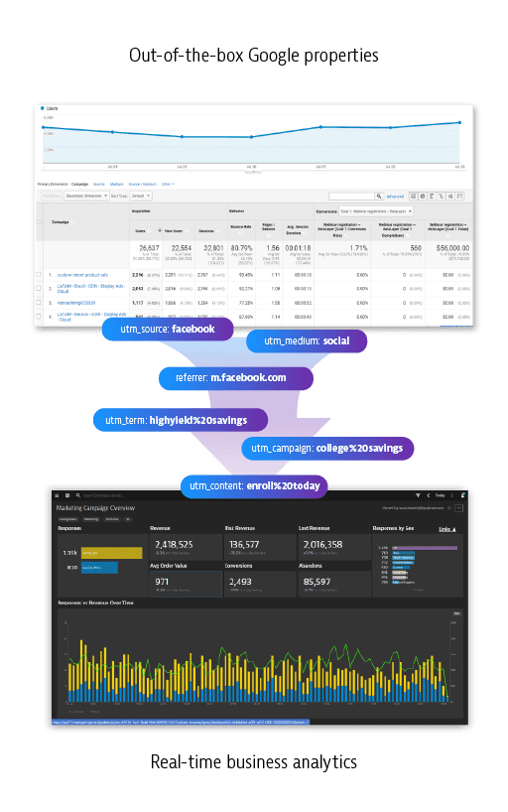Select pivot table view icon
Image resolution: width=508 pixels, height=812 pixels.
click(459, 197)
